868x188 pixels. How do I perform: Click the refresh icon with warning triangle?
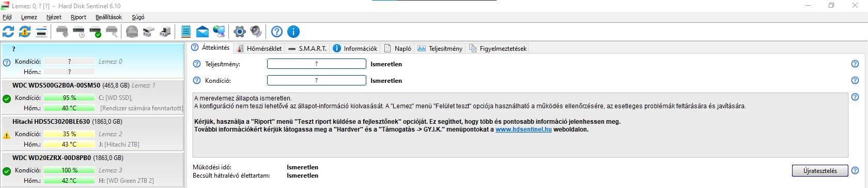click(25, 32)
